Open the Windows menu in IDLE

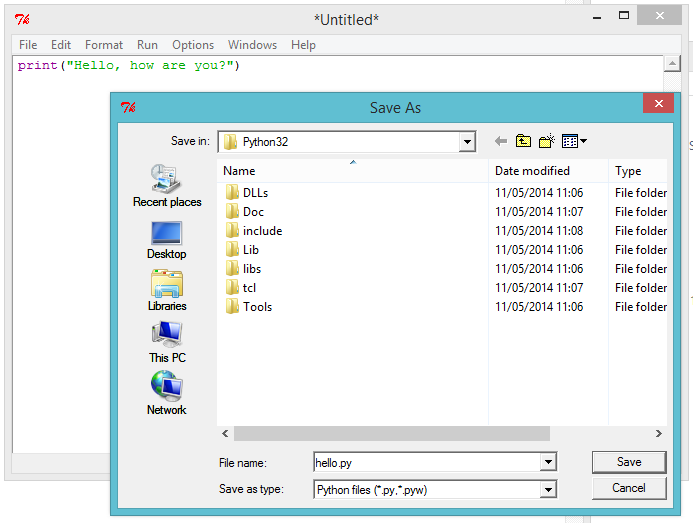[x=252, y=45]
